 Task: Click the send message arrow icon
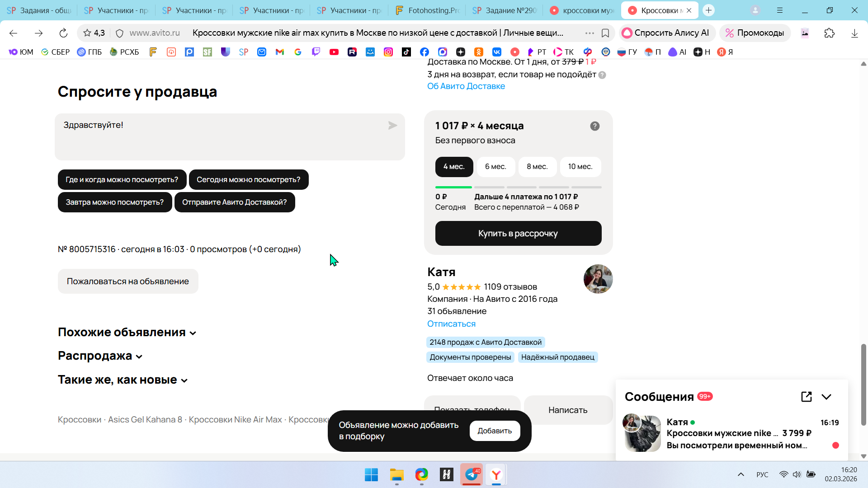pos(392,126)
